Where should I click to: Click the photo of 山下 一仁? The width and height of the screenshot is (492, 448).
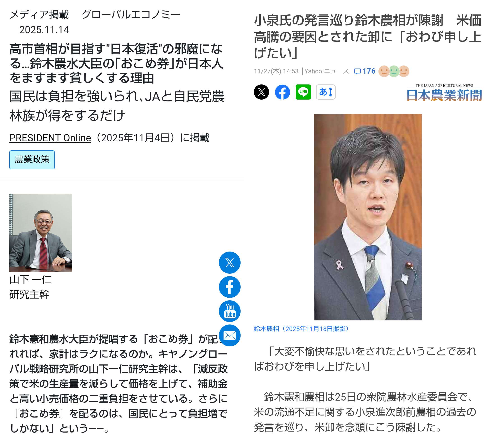pyautogui.click(x=41, y=233)
